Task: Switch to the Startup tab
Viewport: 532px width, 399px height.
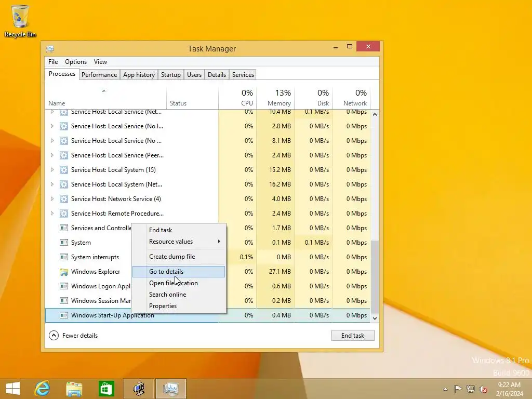Action: 170,75
